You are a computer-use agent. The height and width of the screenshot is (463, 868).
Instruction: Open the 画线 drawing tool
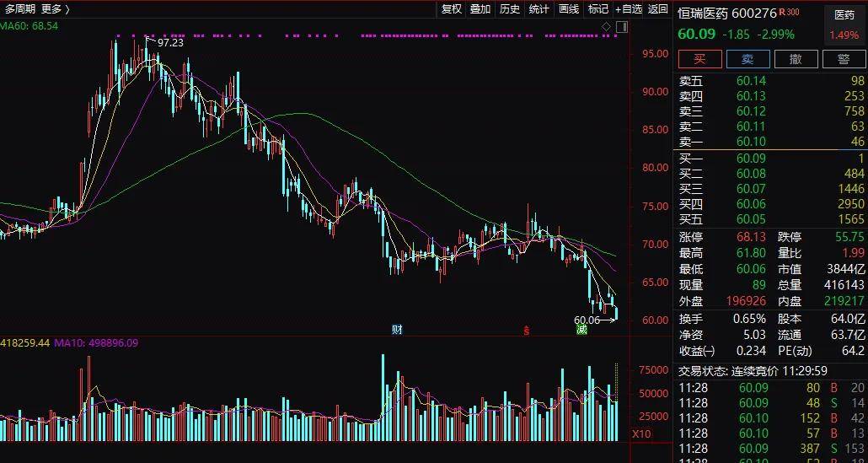pyautogui.click(x=569, y=9)
